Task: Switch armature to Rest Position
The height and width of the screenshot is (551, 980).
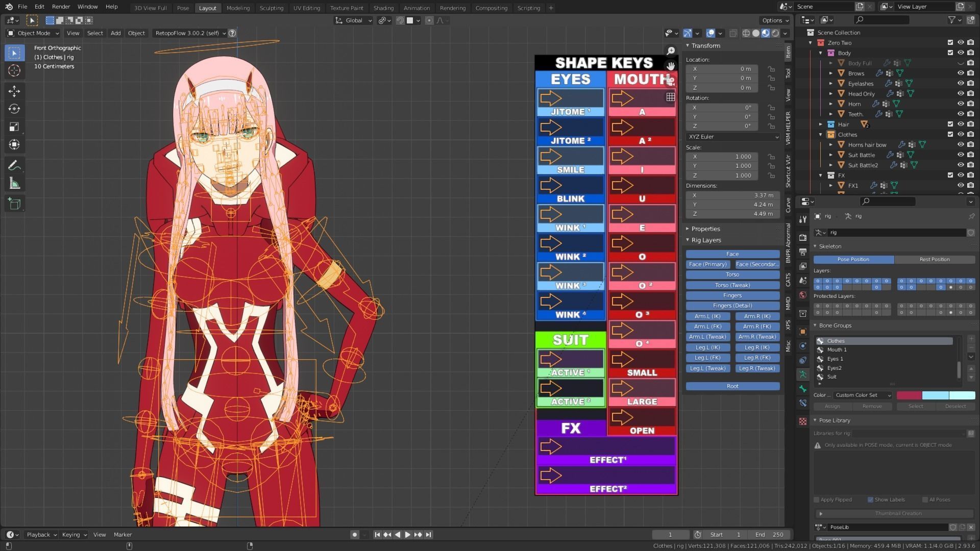Action: 935,259
